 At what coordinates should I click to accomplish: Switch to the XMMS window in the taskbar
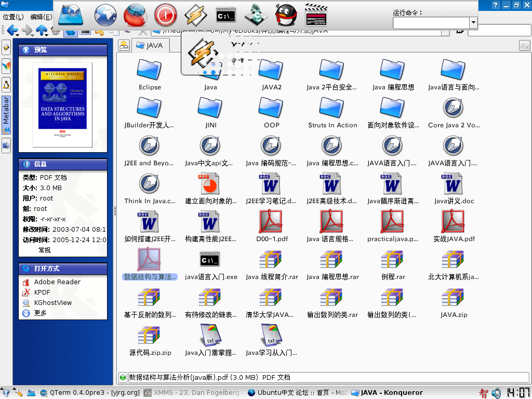point(191,393)
